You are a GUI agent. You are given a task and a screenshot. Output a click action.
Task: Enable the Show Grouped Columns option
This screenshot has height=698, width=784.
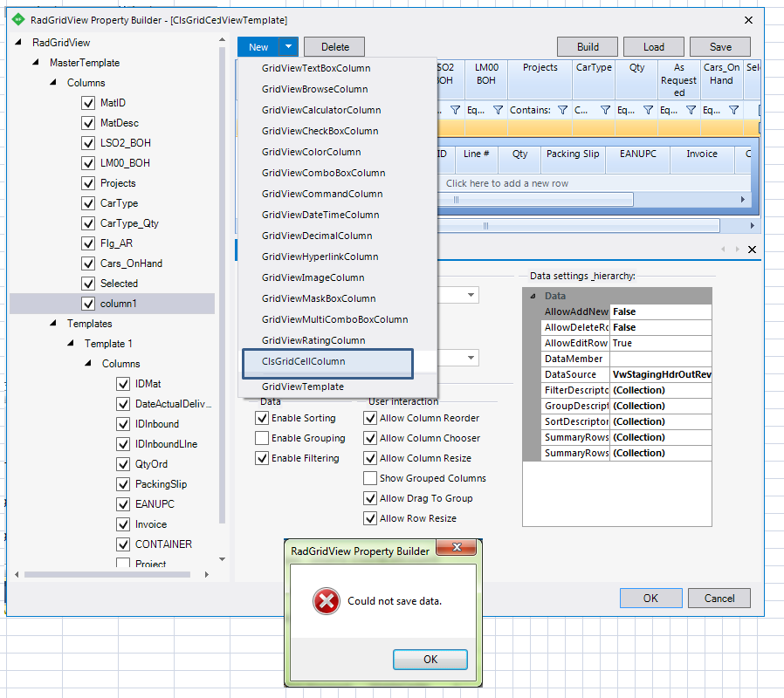[372, 478]
